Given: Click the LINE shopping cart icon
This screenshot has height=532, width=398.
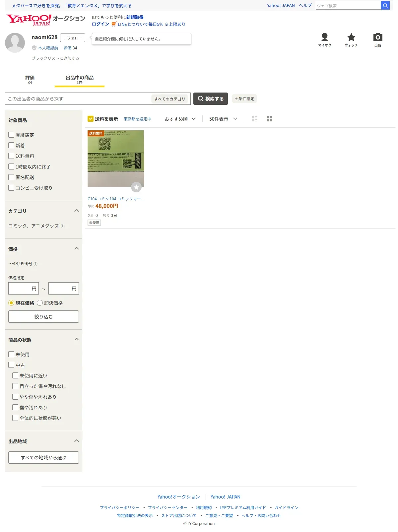Looking at the screenshot, I should tap(114, 24).
